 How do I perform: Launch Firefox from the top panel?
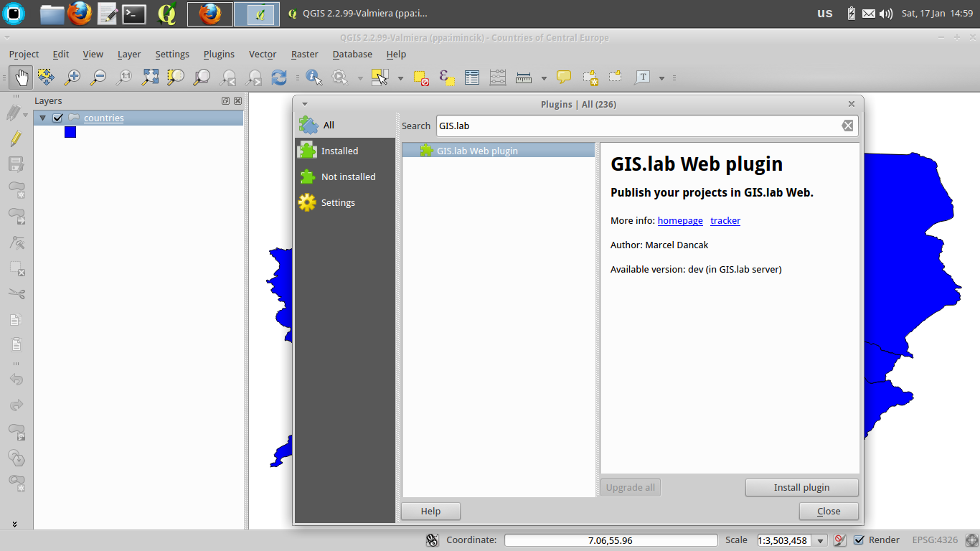[x=80, y=13]
